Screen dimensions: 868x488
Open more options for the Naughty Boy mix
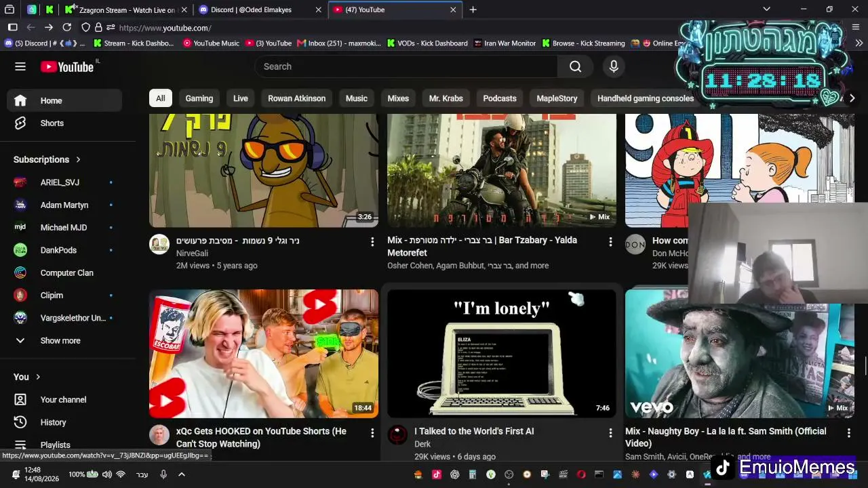pyautogui.click(x=848, y=432)
